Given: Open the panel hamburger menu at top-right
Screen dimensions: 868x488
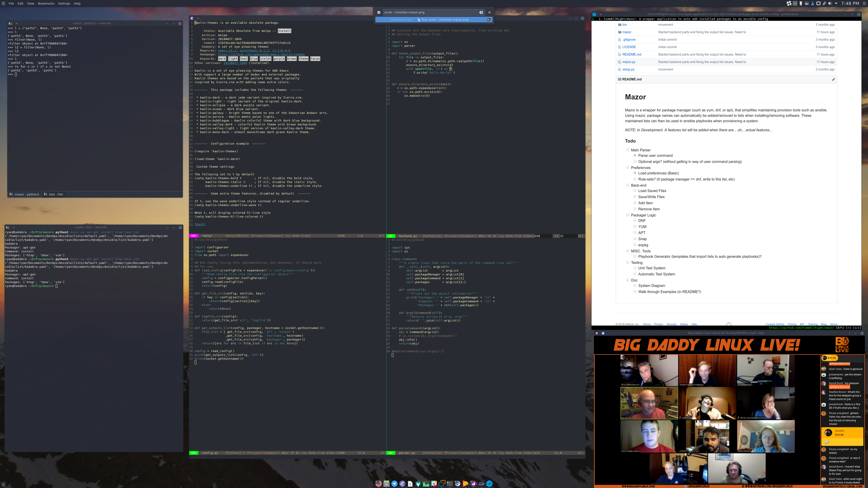Looking at the screenshot, I should [864, 3].
